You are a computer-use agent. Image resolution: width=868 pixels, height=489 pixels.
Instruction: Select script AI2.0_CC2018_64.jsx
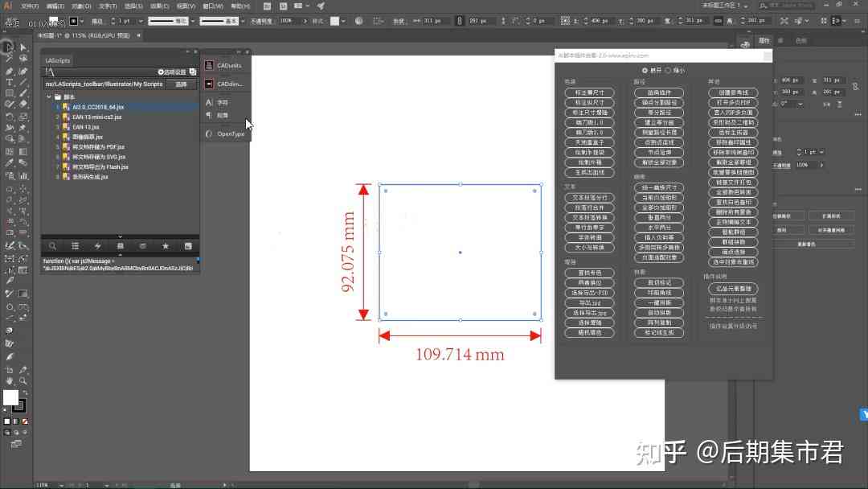(x=98, y=107)
